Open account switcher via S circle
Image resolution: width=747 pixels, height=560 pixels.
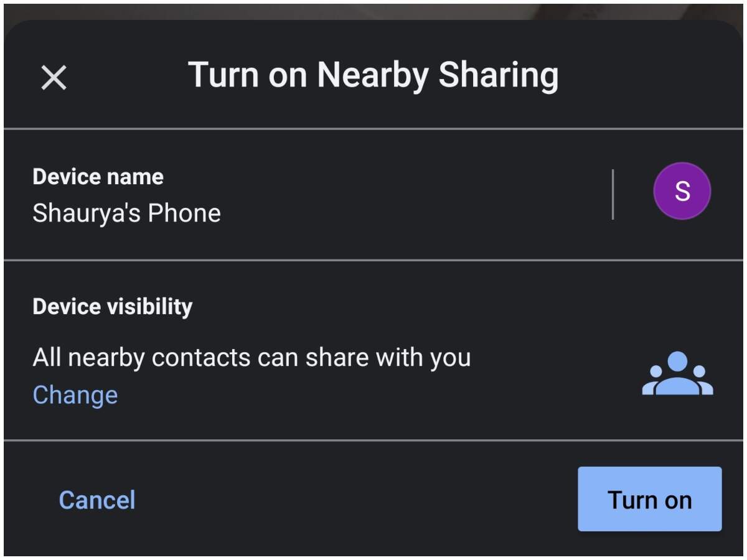point(682,191)
